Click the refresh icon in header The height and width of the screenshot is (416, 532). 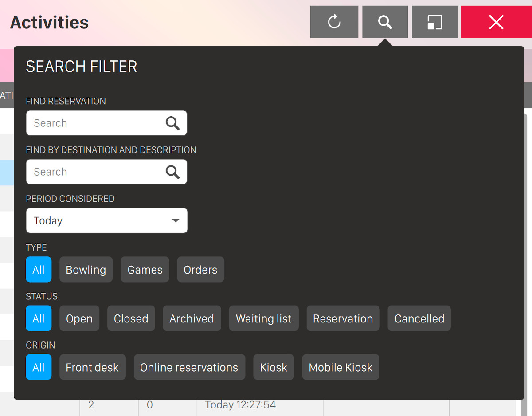coord(334,22)
